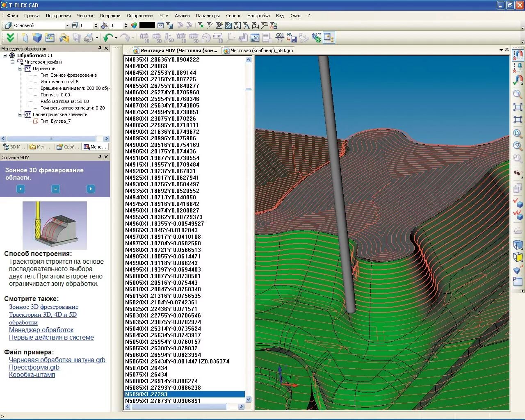Open the Undo history dropdown arrow

[116, 38]
